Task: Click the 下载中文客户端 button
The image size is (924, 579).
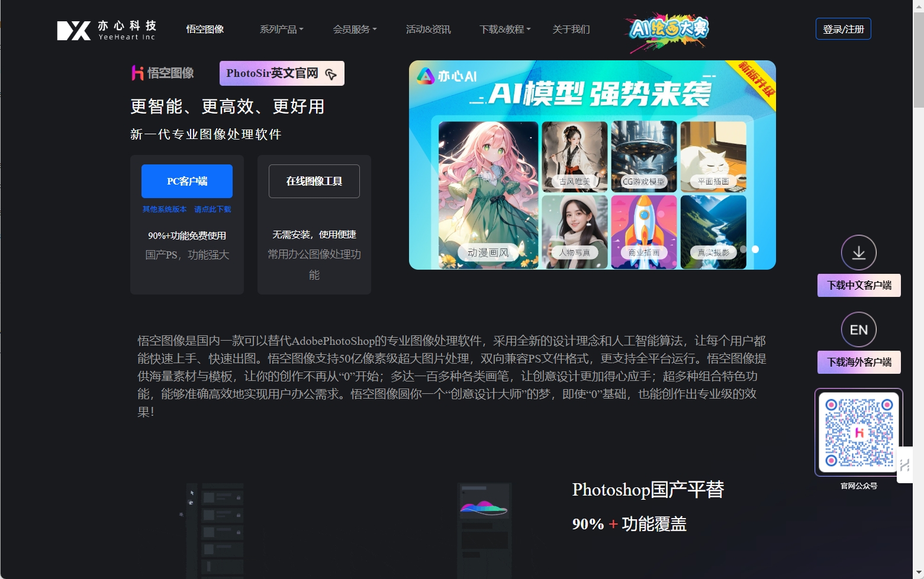Action: point(859,285)
